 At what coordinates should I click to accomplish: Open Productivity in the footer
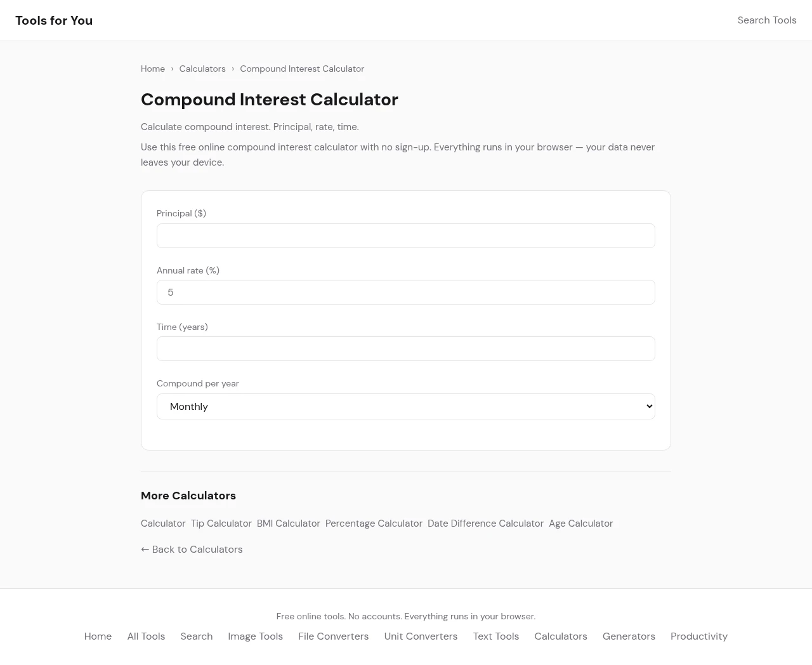tap(698, 636)
